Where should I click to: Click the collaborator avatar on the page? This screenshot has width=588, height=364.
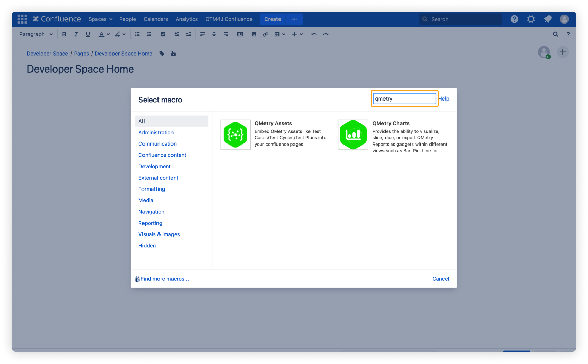click(544, 52)
